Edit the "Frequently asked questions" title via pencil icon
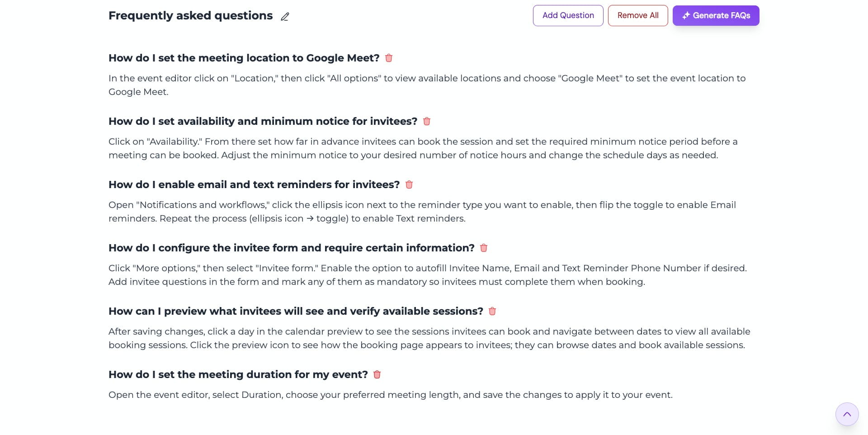This screenshot has width=868, height=435. 284,17
